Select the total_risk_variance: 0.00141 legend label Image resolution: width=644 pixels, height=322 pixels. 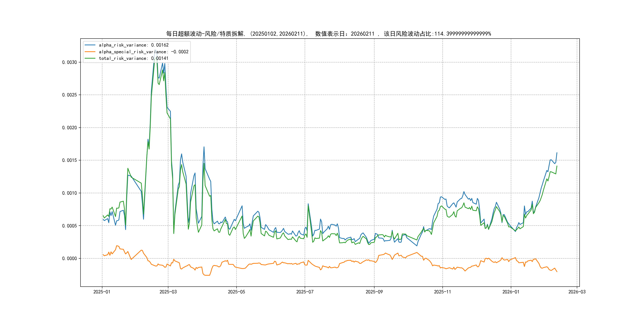pyautogui.click(x=134, y=58)
